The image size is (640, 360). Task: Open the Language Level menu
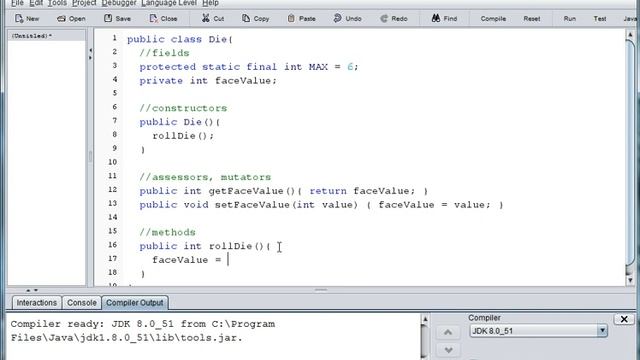tap(169, 3)
